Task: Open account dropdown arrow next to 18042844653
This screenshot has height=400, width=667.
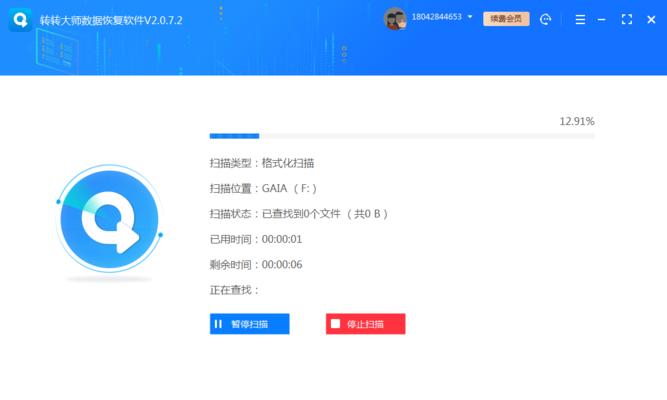Action: pos(470,17)
